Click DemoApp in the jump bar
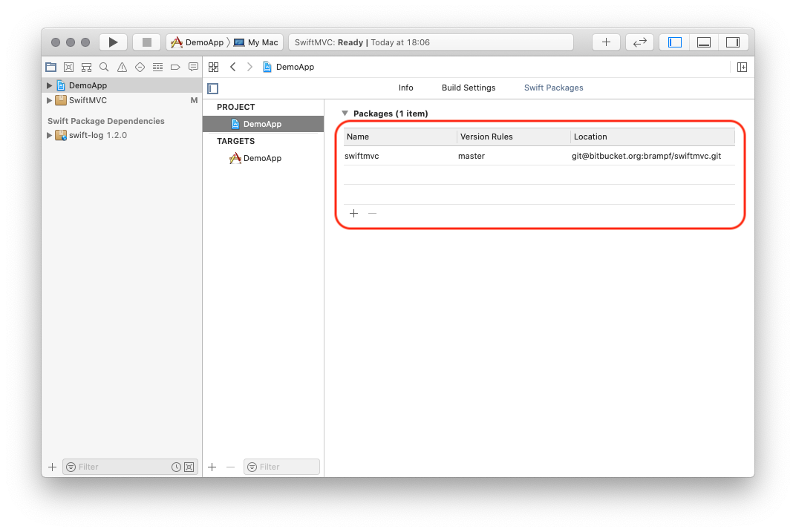This screenshot has width=796, height=532. [x=288, y=67]
